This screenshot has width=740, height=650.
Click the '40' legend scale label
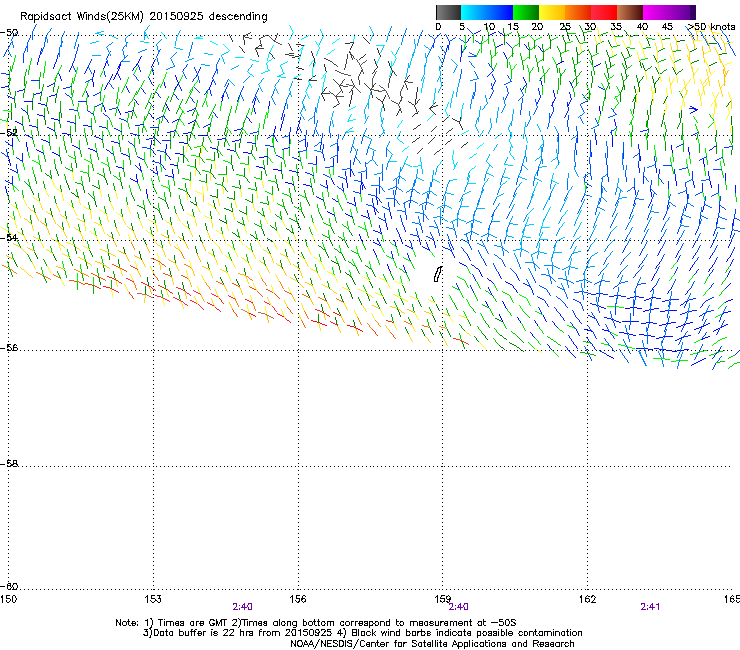click(642, 26)
